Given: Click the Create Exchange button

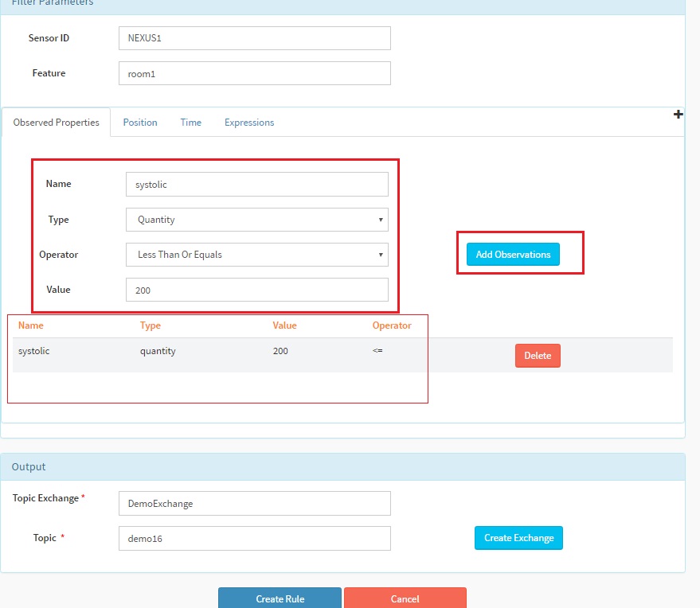Looking at the screenshot, I should tap(518, 538).
